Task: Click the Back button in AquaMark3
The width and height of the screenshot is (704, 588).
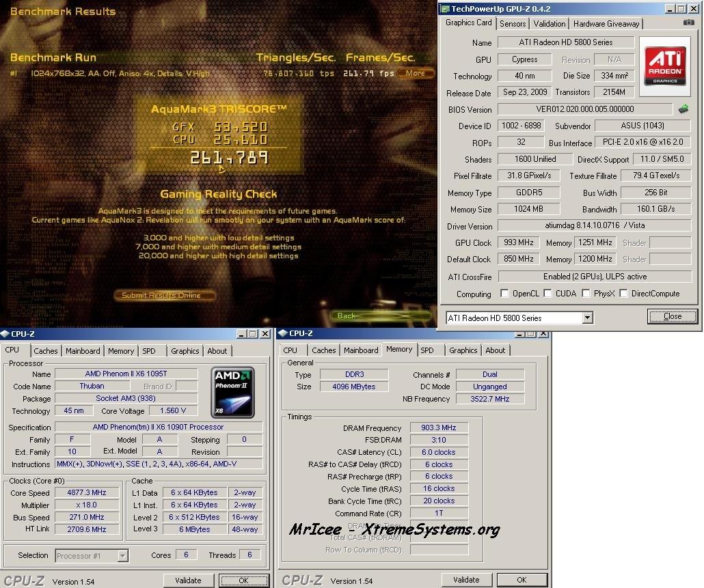Action: pyautogui.click(x=381, y=316)
